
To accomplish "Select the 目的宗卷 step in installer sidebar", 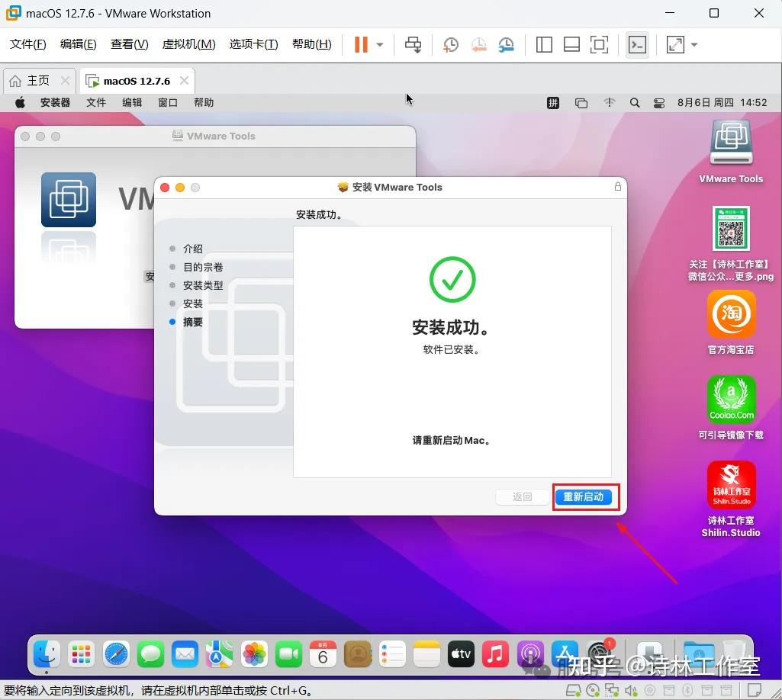I will click(x=202, y=267).
